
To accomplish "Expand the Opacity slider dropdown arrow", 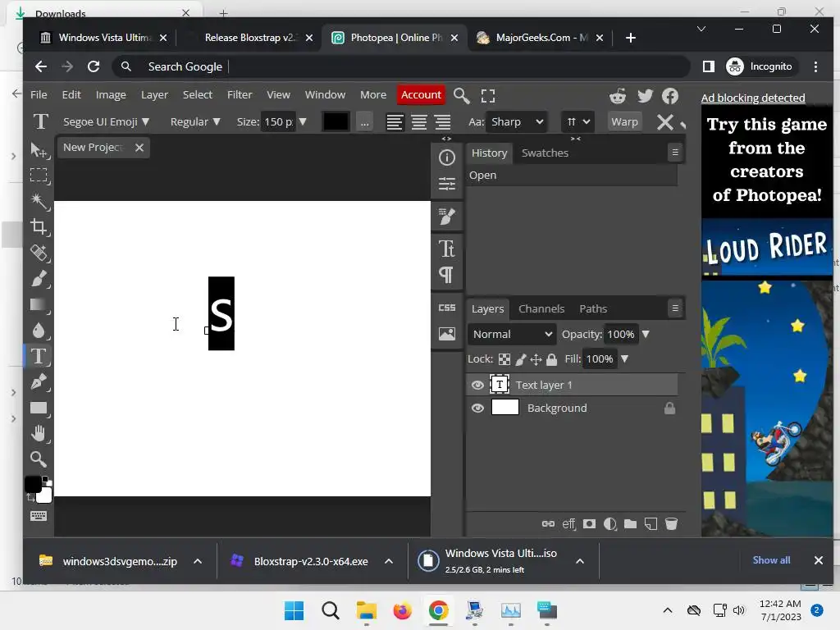I will click(646, 335).
